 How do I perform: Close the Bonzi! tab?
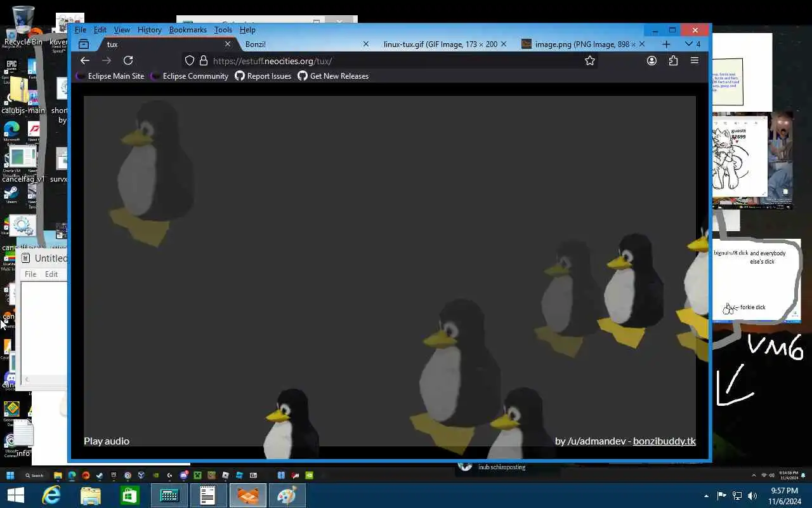point(366,44)
